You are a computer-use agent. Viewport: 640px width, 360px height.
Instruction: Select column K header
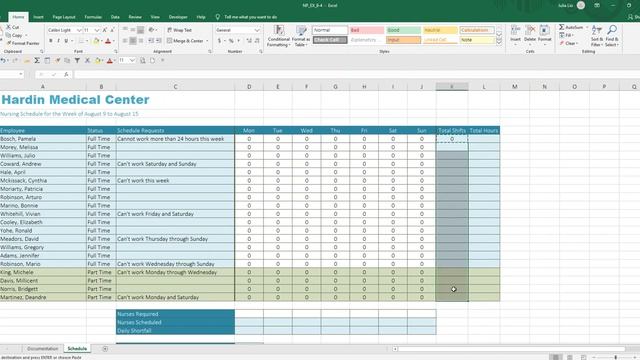point(452,87)
